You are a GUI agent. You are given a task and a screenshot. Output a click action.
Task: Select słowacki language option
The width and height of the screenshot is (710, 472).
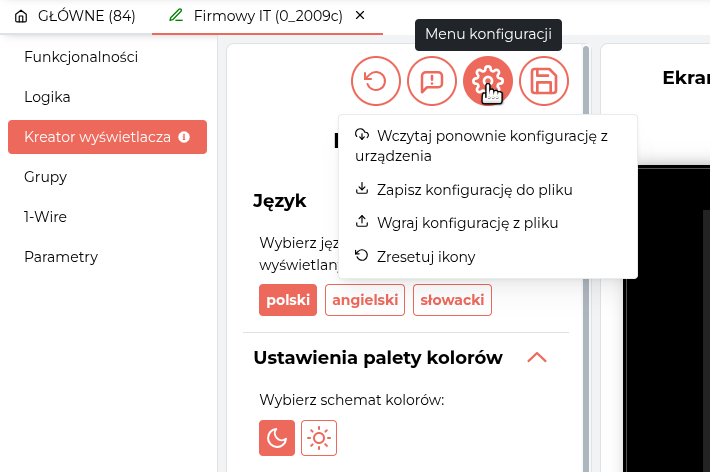tap(452, 300)
